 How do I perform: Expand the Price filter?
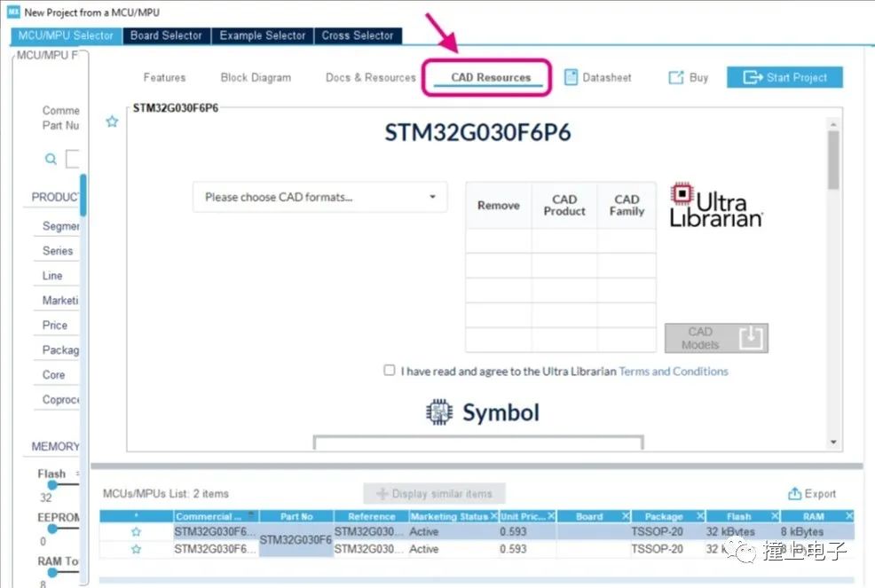[55, 325]
